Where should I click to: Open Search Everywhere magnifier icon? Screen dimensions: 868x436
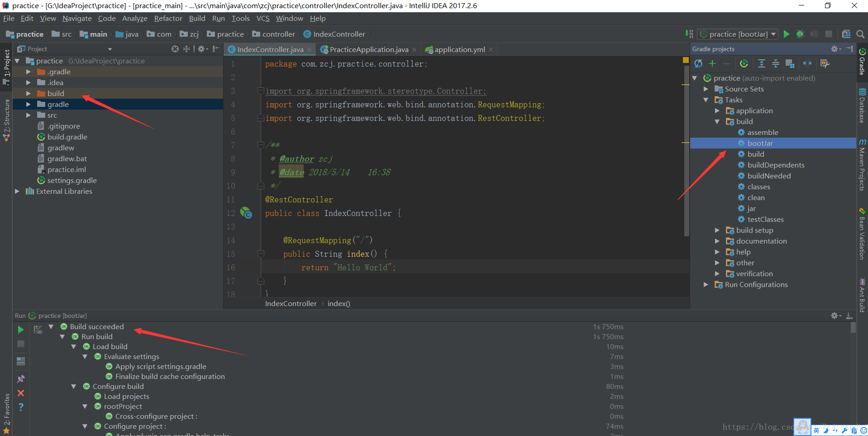(x=860, y=34)
